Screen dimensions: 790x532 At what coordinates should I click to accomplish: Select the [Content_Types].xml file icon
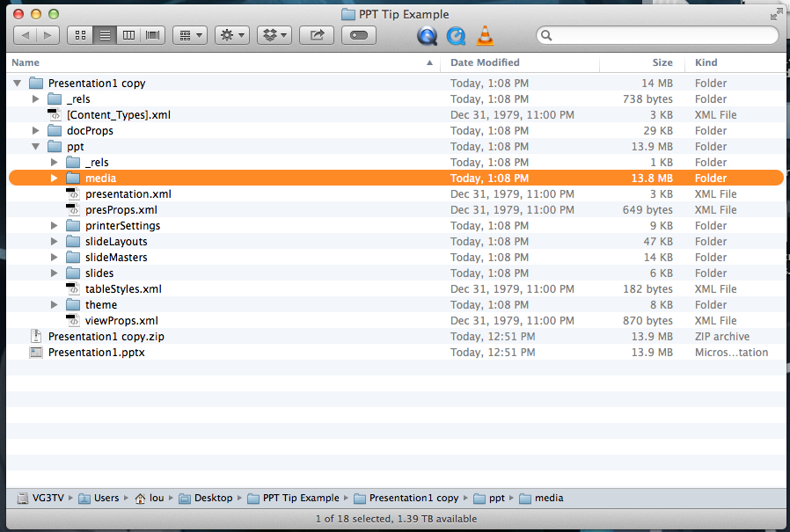click(x=55, y=115)
